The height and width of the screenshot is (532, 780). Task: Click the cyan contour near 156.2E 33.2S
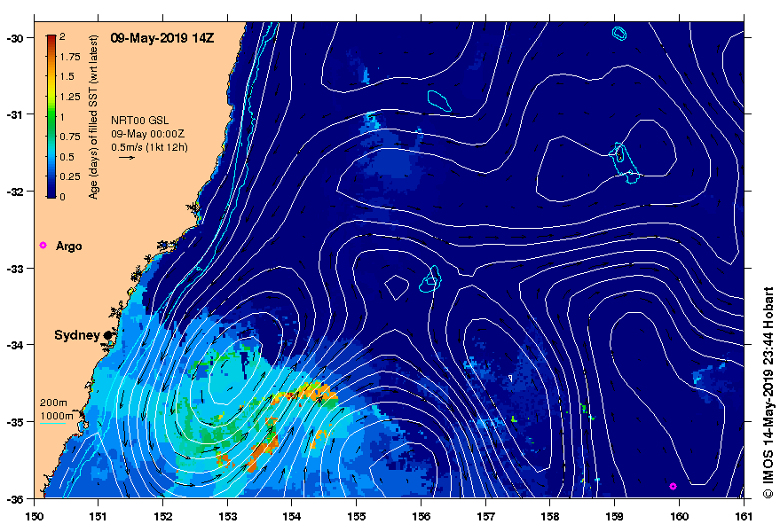pos(430,279)
